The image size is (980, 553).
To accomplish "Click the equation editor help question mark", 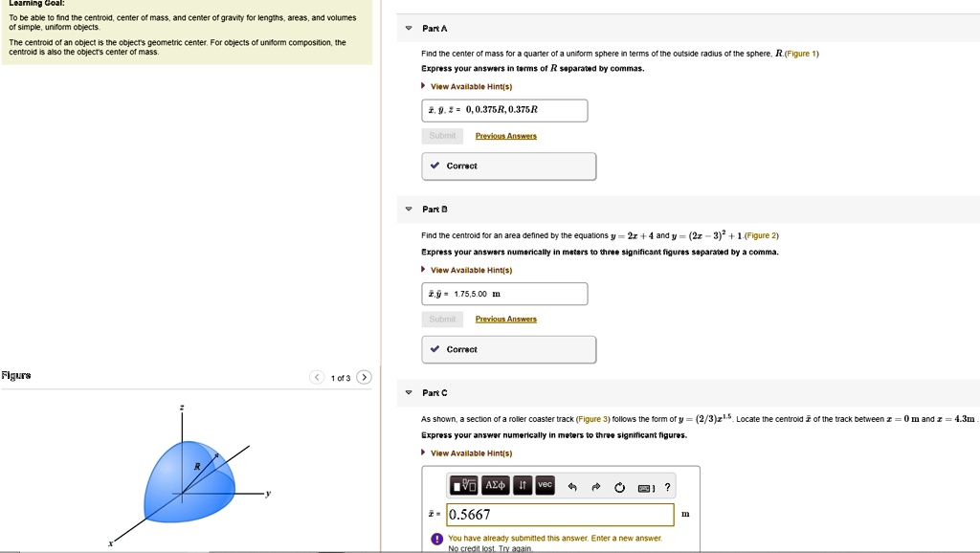I will point(667,486).
